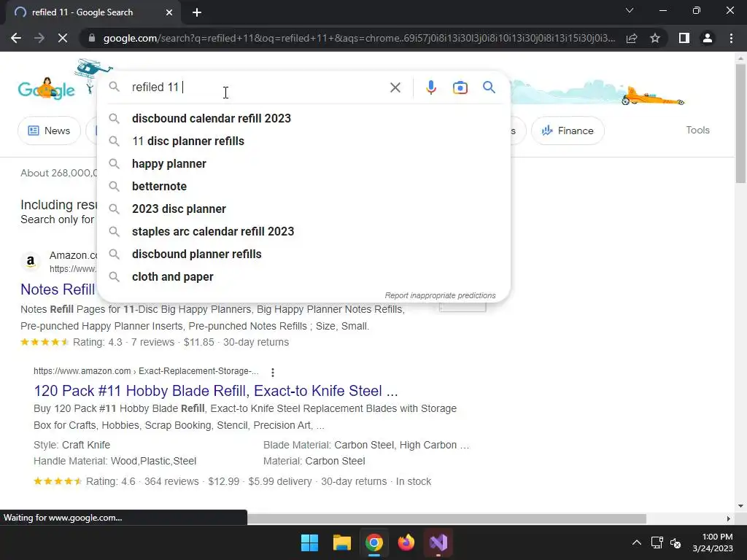Open the Chrome profile avatar
This screenshot has height=560, width=747.
708,38
